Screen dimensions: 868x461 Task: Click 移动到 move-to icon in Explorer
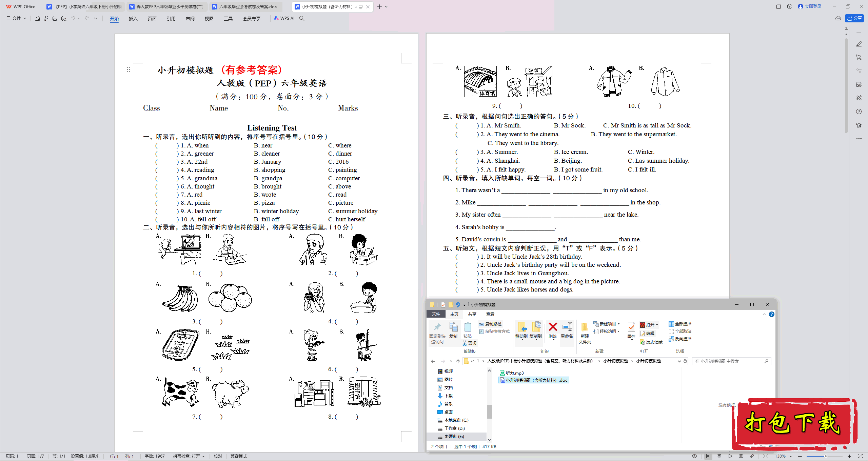click(x=521, y=330)
